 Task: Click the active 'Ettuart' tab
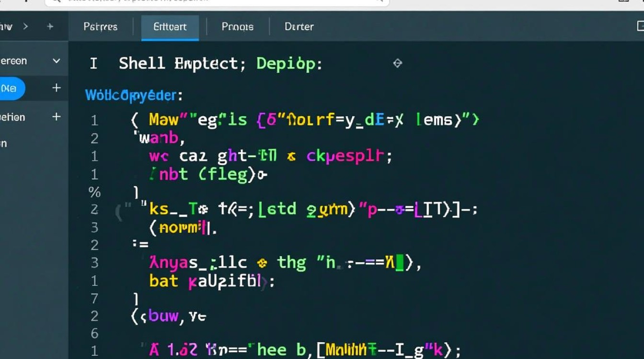point(170,27)
